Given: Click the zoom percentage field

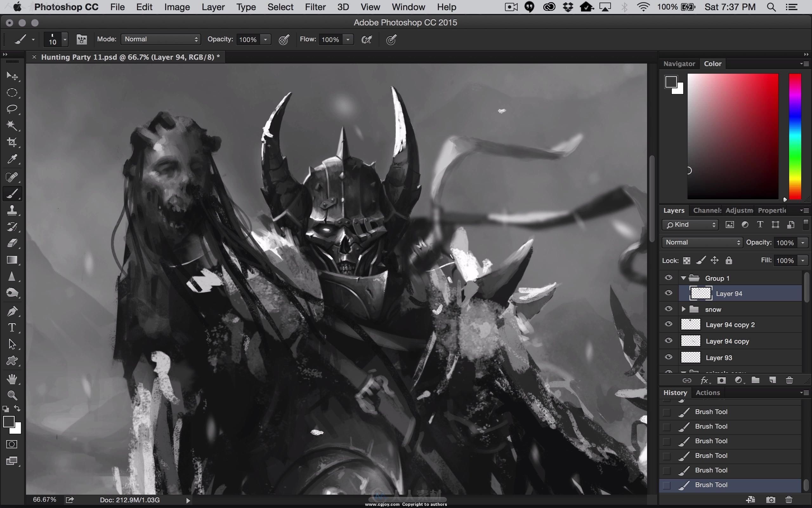Looking at the screenshot, I should (45, 500).
